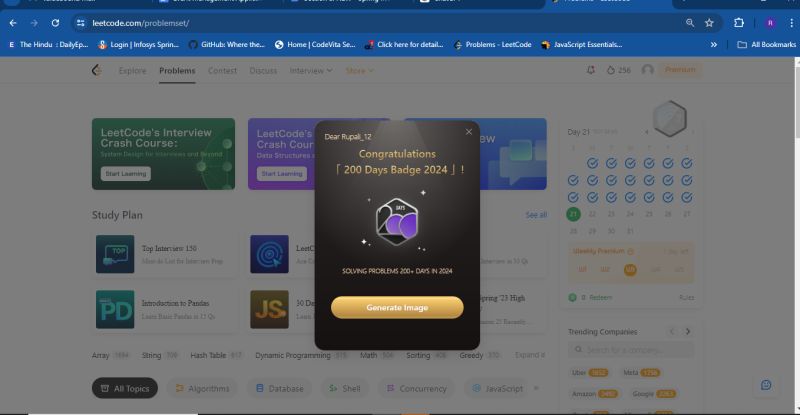The width and height of the screenshot is (800, 415).
Task: Click the streak fire icon showing 256
Action: click(618, 70)
